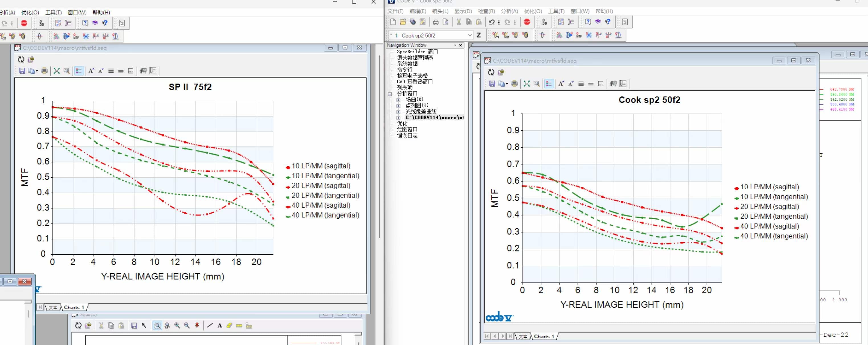Click the red STOP icon in right toolbar
This screenshot has height=345, width=868.
[527, 22]
